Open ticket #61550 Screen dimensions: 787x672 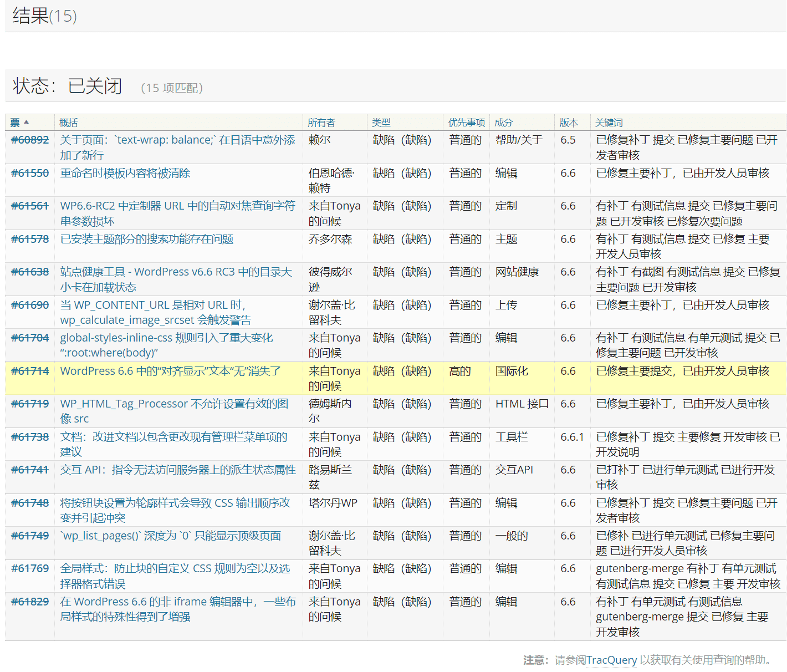[30, 173]
